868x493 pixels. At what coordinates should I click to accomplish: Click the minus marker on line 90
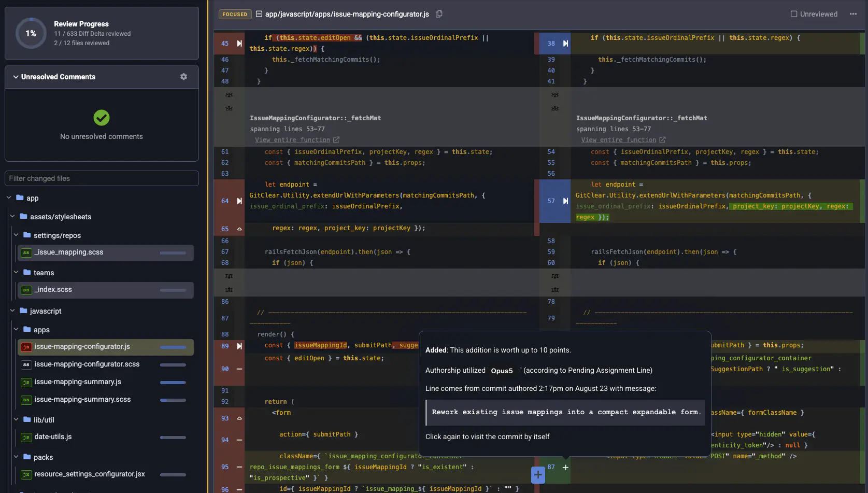coord(239,369)
